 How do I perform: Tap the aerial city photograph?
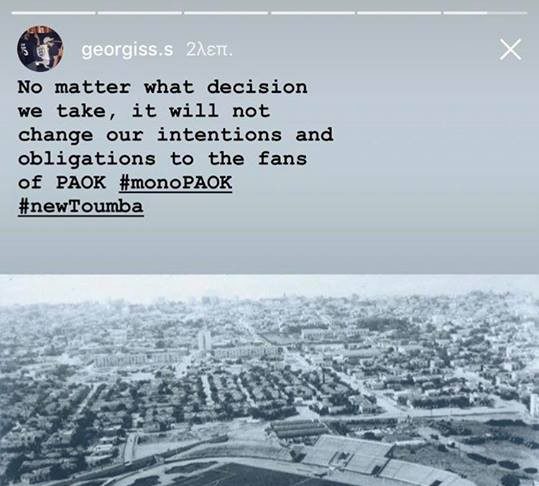pos(270,380)
